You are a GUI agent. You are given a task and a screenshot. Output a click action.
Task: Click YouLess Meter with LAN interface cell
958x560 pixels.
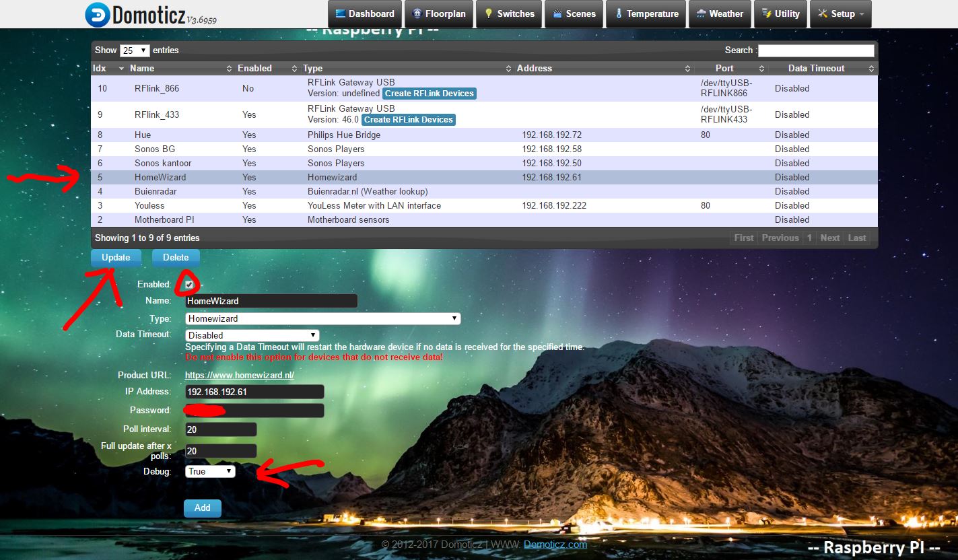coord(374,205)
